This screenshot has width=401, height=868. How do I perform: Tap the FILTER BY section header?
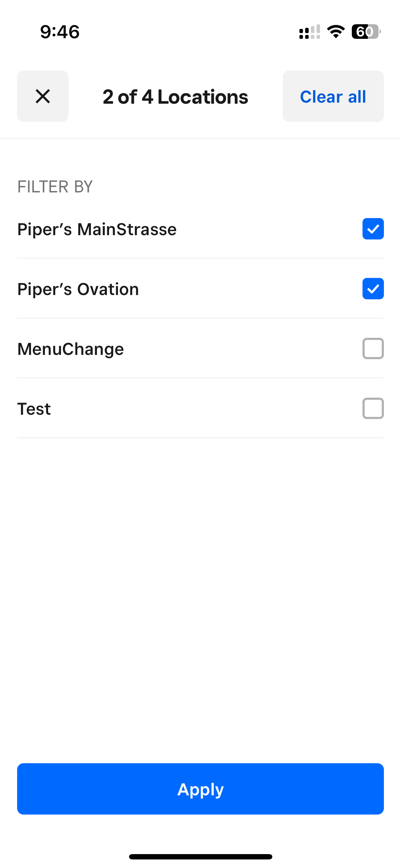coord(55,187)
